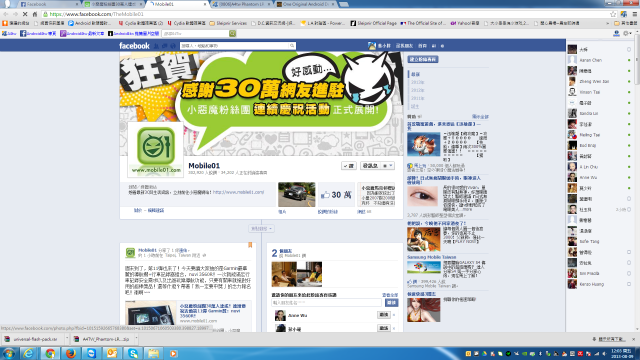Invite Josie Wu with the button
Screen dimensions: 640x360
[384, 315]
